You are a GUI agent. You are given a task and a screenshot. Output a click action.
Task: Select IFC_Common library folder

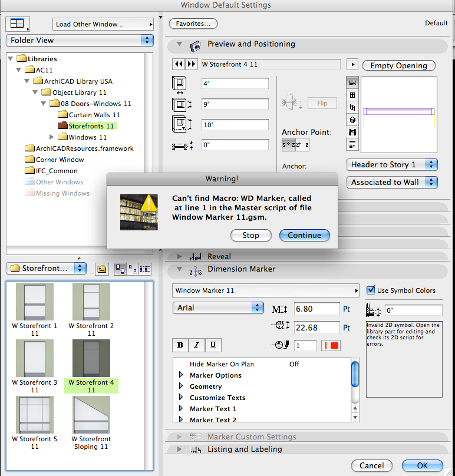pyautogui.click(x=51, y=171)
